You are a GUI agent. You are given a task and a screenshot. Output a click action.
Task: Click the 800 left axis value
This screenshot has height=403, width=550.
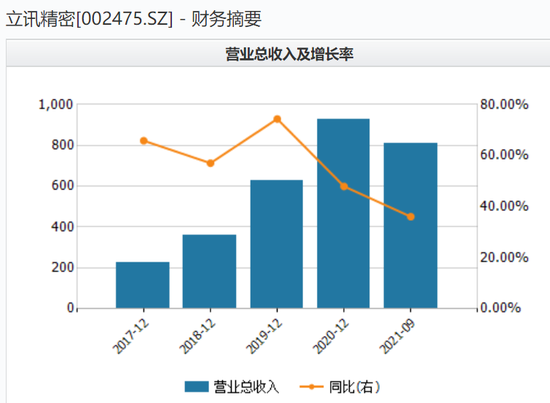(62, 145)
